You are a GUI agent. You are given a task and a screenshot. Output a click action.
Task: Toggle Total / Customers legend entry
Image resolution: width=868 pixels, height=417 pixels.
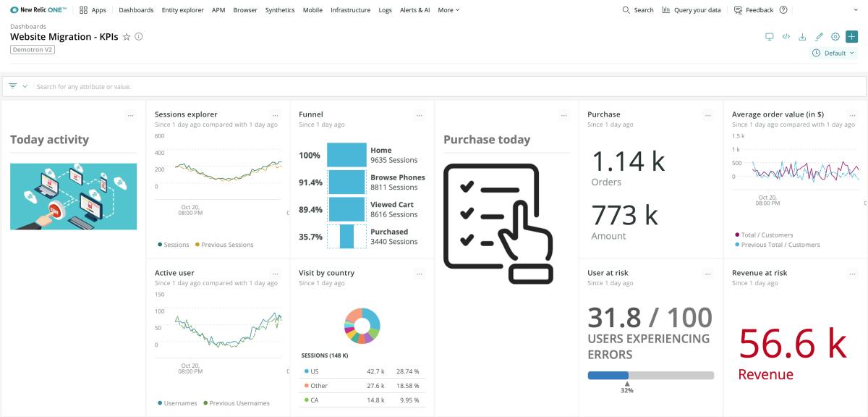[764, 235]
